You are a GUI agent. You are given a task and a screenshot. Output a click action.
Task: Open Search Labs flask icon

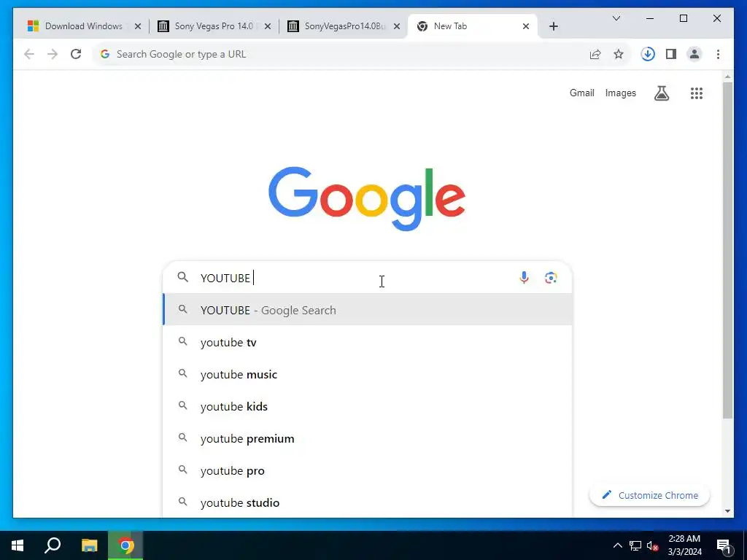pos(661,93)
